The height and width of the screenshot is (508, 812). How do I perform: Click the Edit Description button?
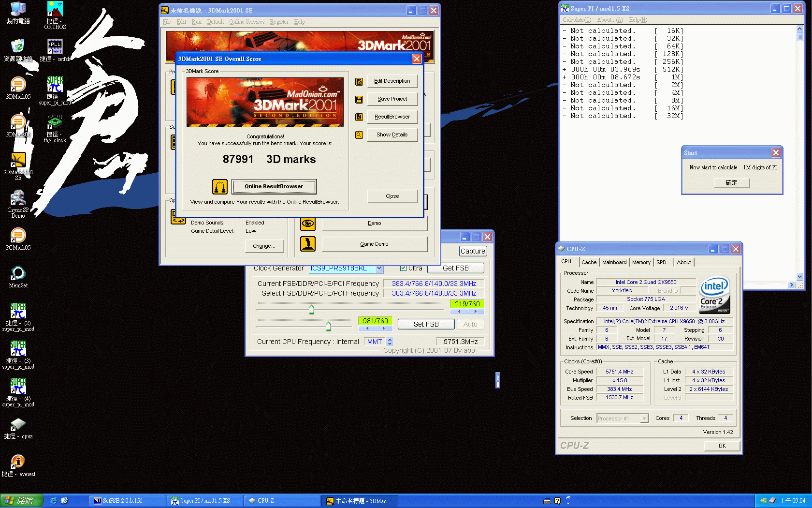(x=392, y=81)
